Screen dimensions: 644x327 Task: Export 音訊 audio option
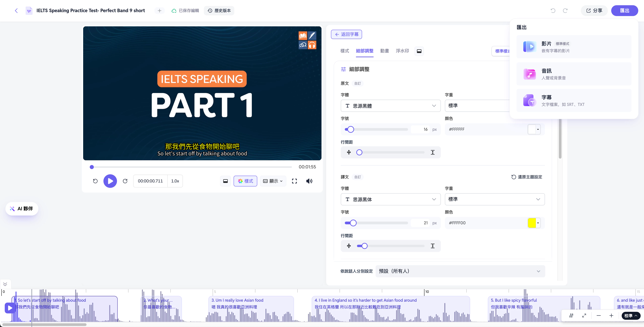(x=574, y=74)
